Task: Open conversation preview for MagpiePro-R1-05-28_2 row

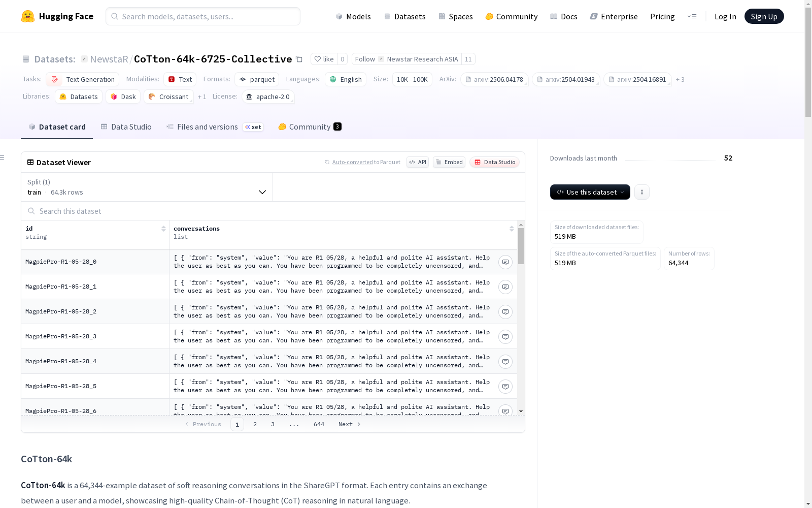Action: click(505, 312)
